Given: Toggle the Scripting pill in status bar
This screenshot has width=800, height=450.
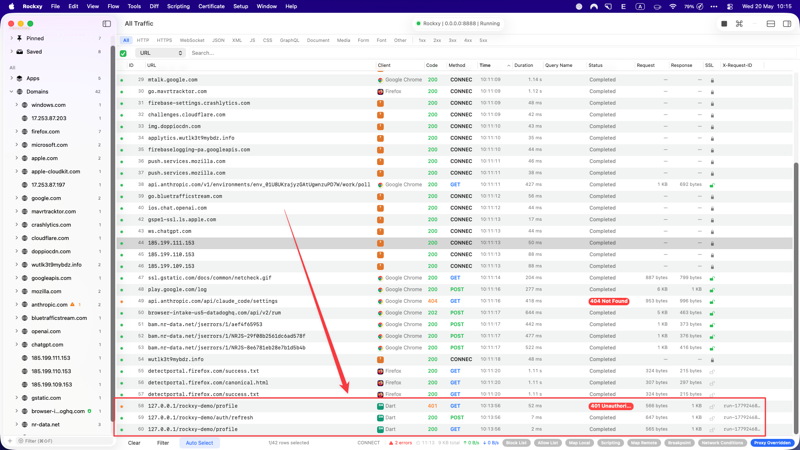Looking at the screenshot, I should tap(611, 443).
